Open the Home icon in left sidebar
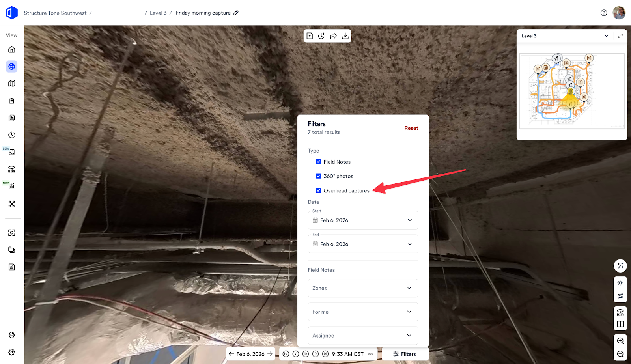The image size is (631, 364). tap(12, 49)
